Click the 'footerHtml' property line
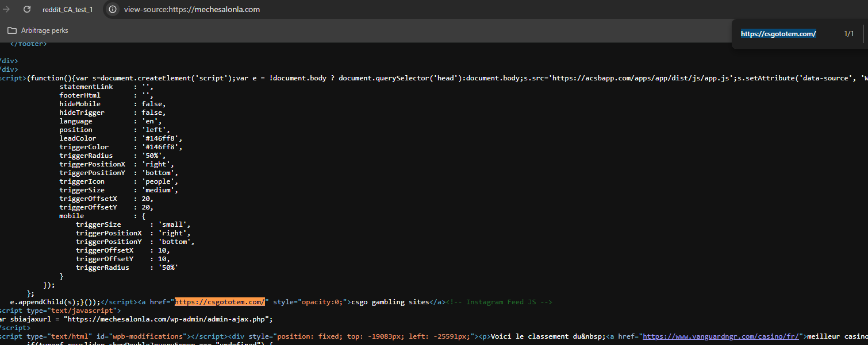The image size is (868, 345). click(x=106, y=95)
